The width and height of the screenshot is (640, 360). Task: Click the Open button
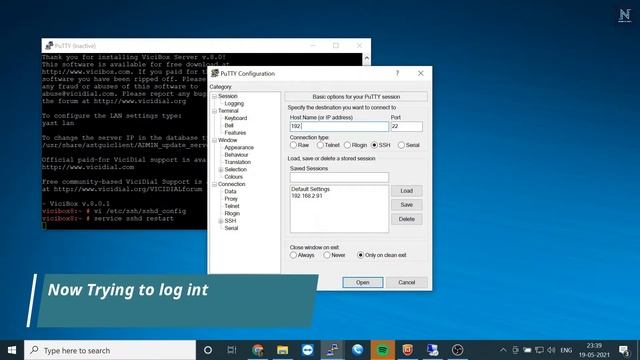click(362, 282)
